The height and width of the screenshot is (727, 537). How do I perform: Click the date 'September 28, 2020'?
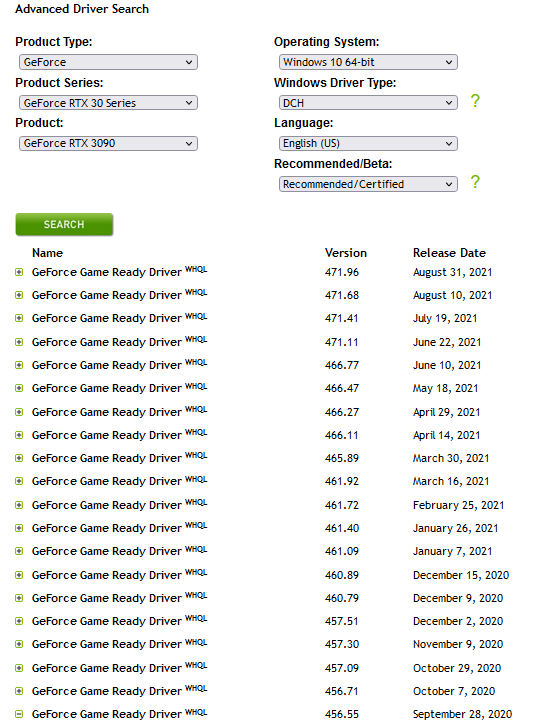click(462, 714)
